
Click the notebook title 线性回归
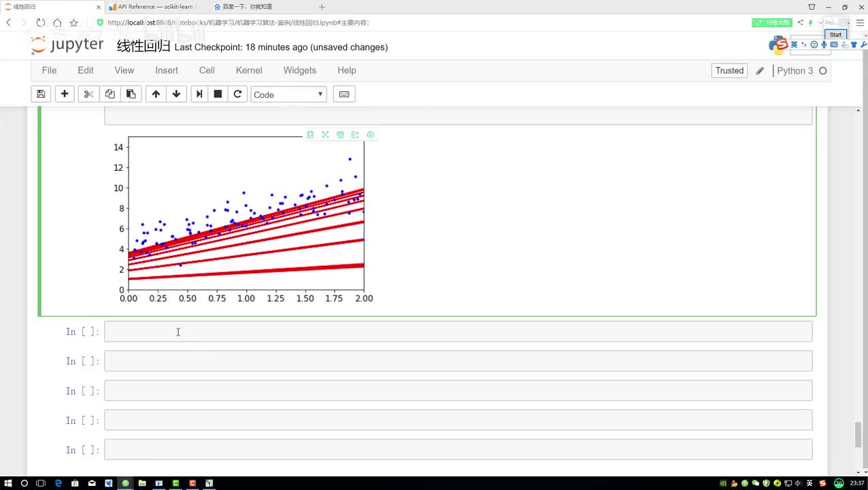(144, 46)
